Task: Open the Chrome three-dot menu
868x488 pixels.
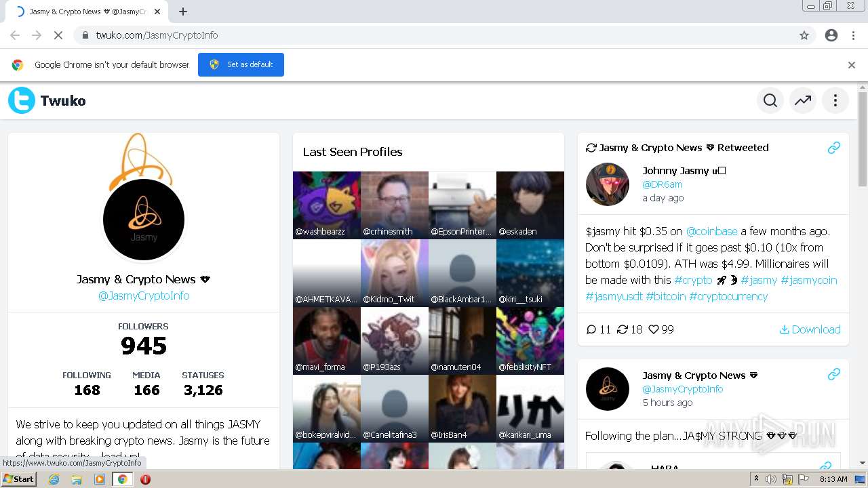Action: (853, 35)
